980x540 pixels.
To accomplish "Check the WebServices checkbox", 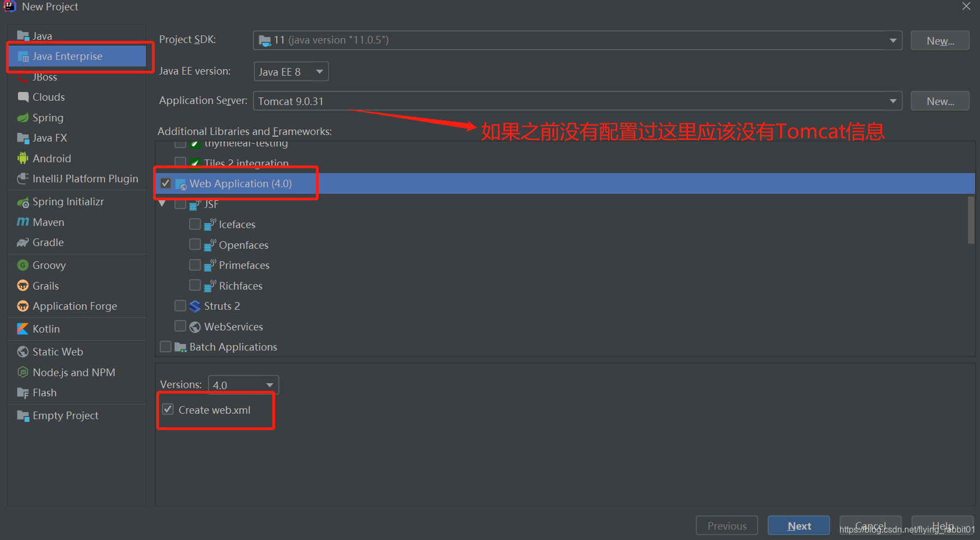I will 180,326.
